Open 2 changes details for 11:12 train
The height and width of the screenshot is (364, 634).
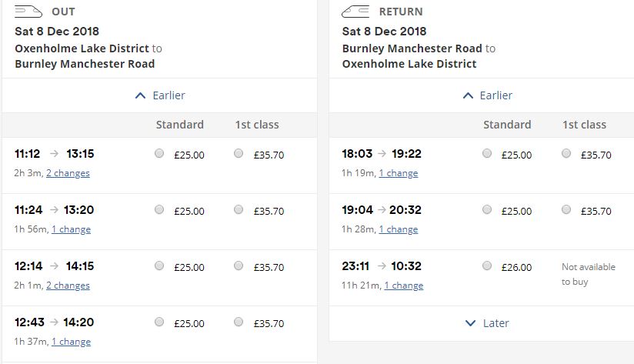(68, 173)
